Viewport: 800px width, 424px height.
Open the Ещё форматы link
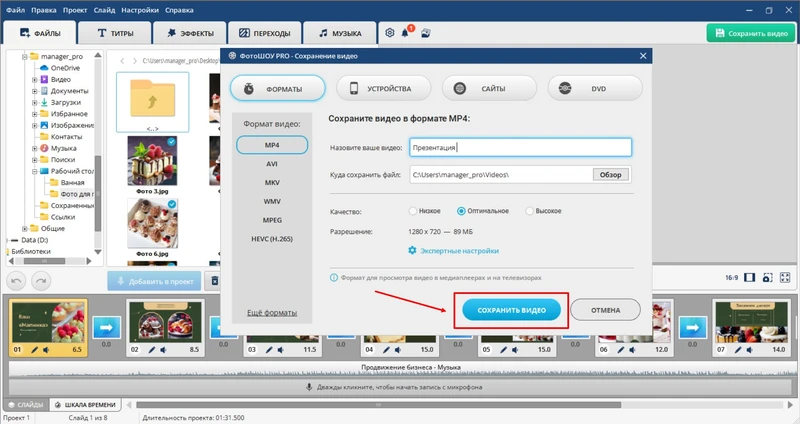tap(272, 312)
